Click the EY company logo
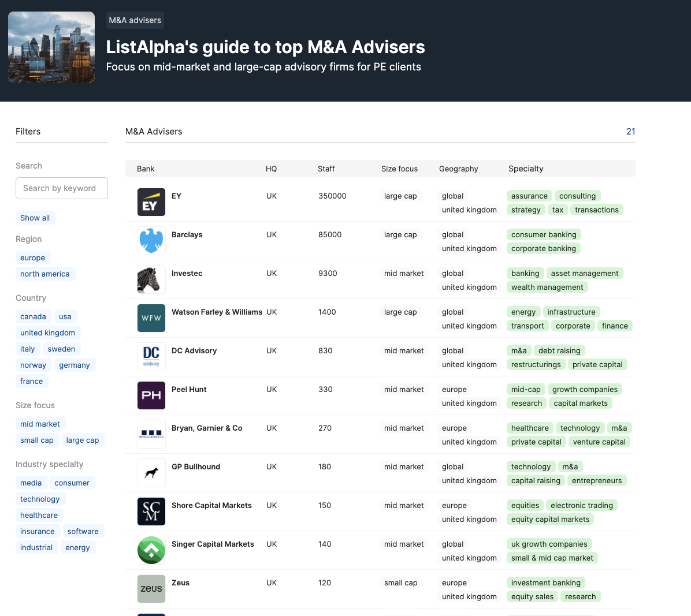Viewport: 691px width, 616px height. click(151, 202)
